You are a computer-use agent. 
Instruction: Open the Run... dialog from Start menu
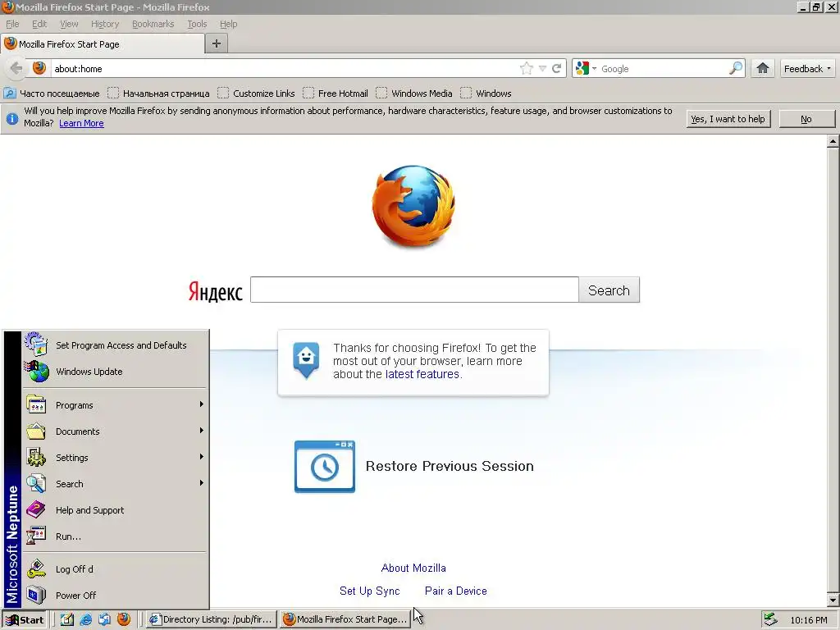tap(114, 536)
